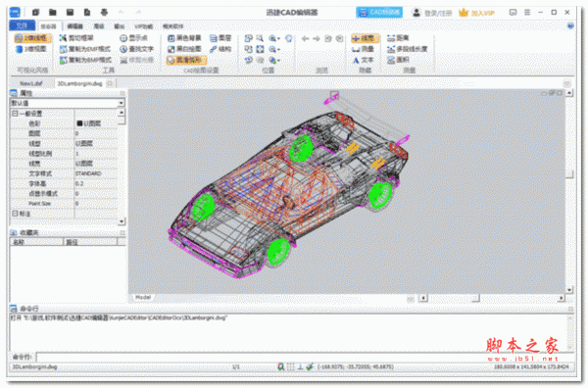
Task: Switch to the VIP功能 ribbon tab
Action: 144,26
